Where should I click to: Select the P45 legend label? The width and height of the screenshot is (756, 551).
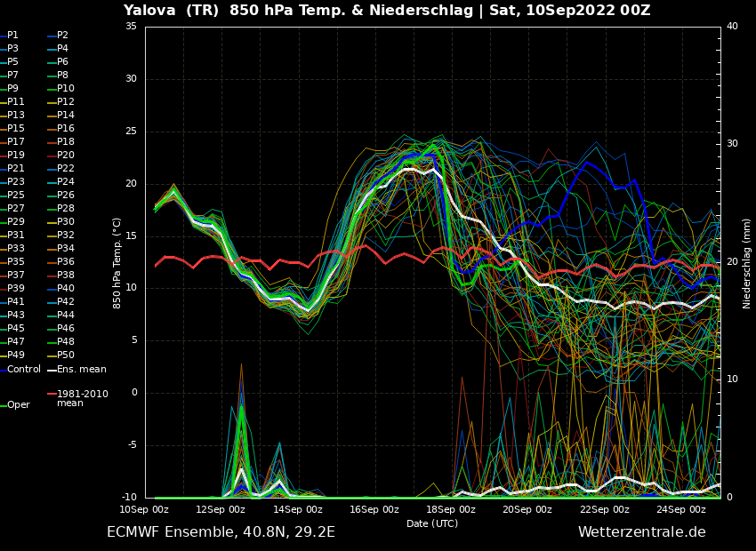pos(15,328)
